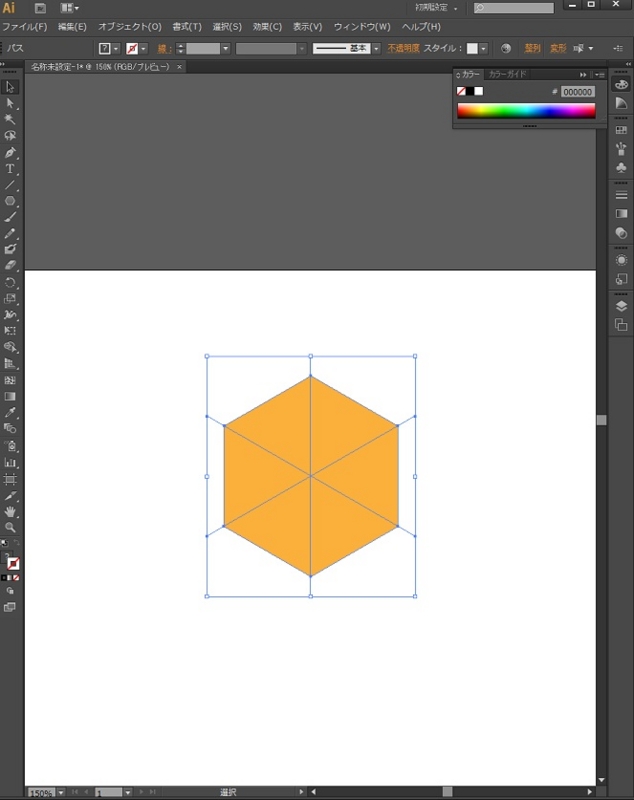Open the Symbols panel club icon
Screen dimensions: 634x800
point(621,167)
